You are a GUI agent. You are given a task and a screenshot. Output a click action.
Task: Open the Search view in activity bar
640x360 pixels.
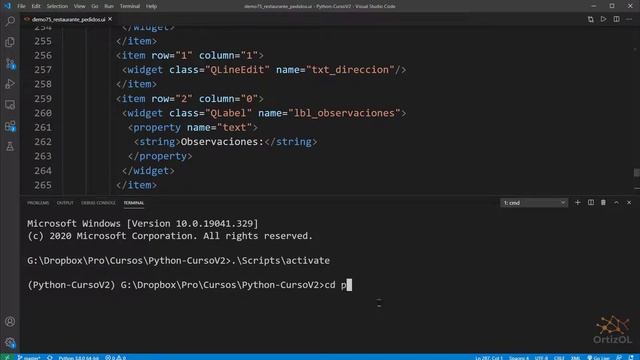(10, 21)
